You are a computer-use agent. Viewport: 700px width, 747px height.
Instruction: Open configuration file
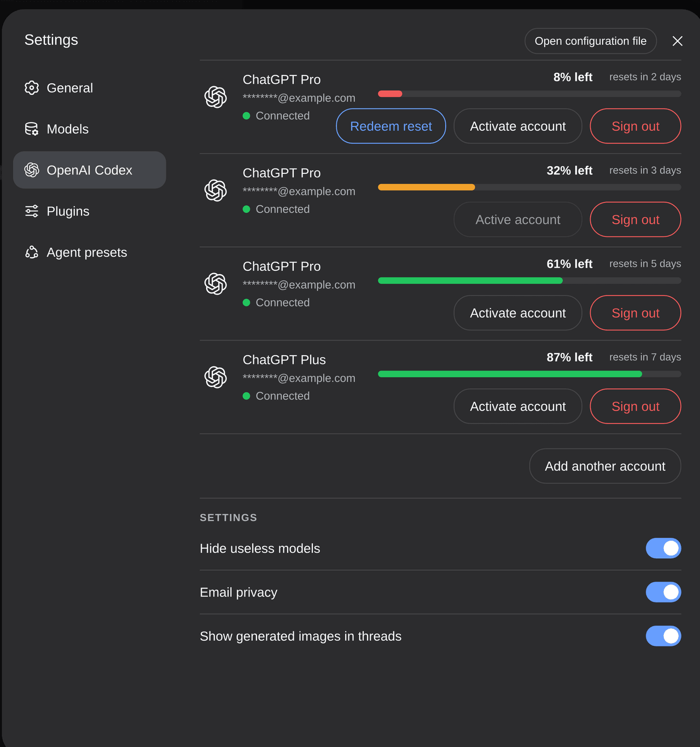click(x=591, y=41)
